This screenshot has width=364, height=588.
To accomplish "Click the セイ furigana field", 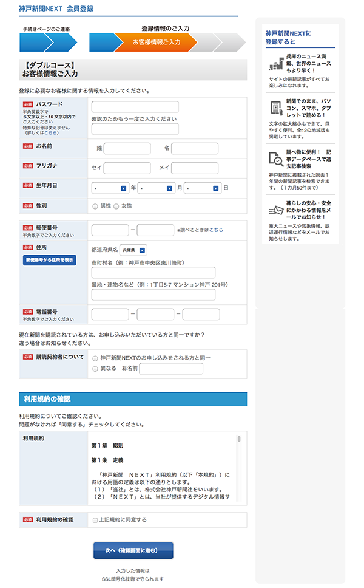I will pyautogui.click(x=127, y=168).
